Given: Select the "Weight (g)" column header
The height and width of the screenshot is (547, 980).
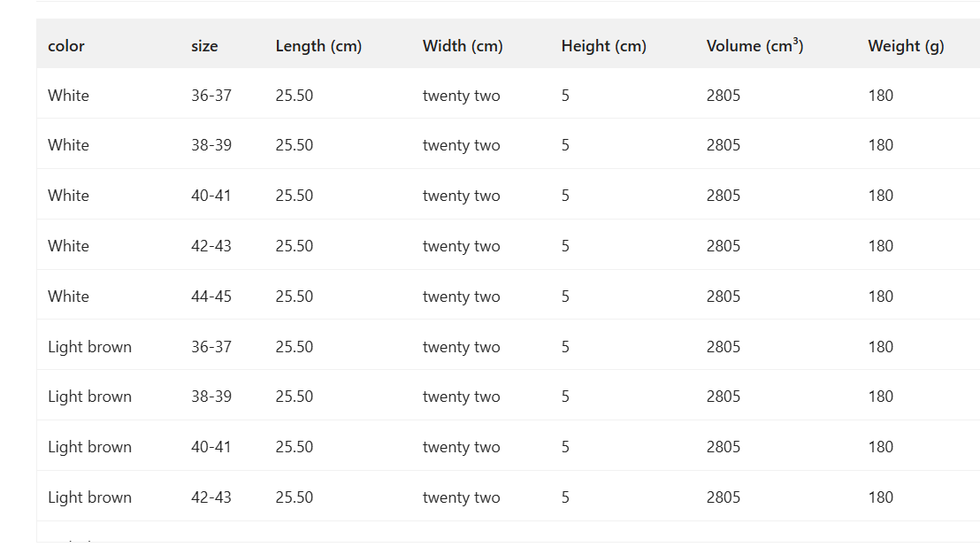Looking at the screenshot, I should tap(906, 46).
